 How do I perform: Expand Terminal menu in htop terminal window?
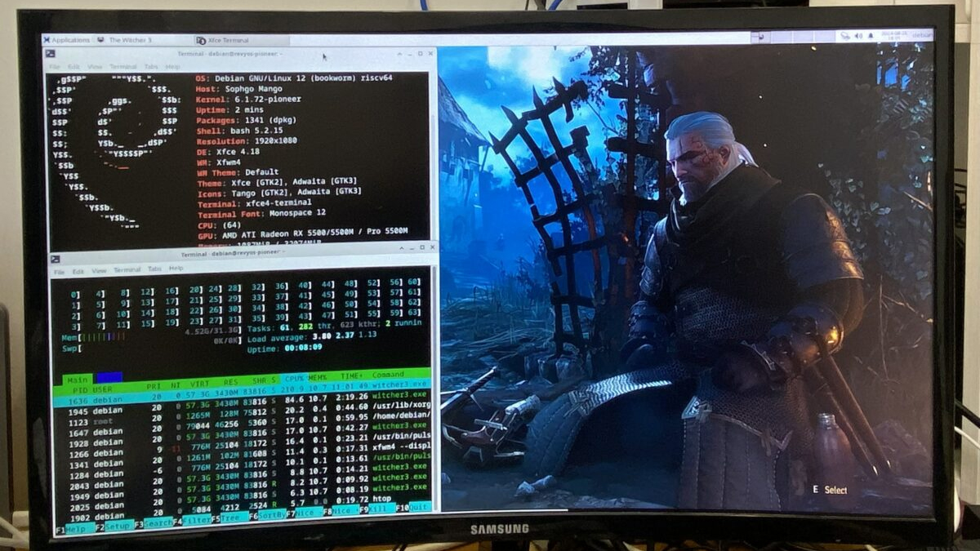(127, 269)
